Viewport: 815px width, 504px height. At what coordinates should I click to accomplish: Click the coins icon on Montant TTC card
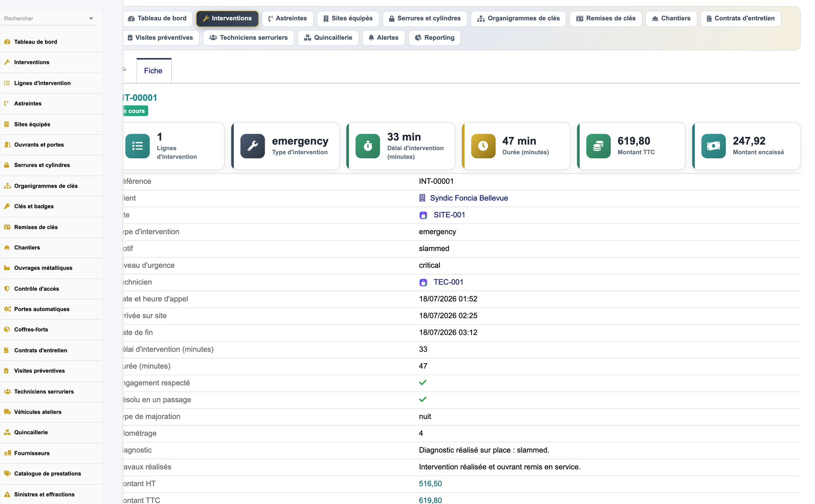(598, 146)
